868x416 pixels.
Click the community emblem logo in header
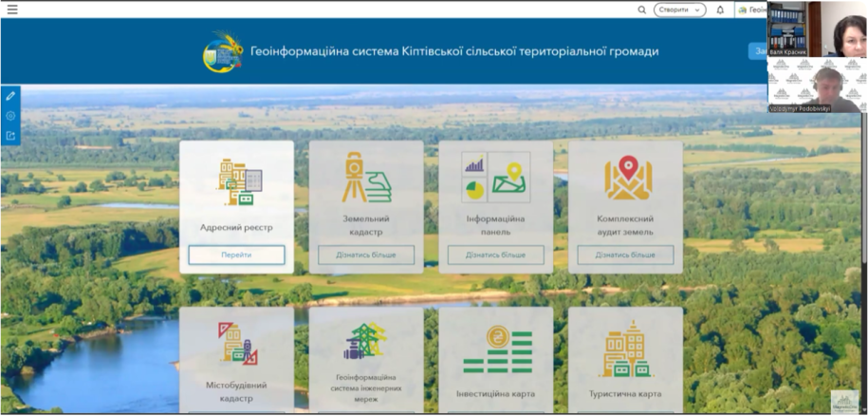click(x=224, y=52)
